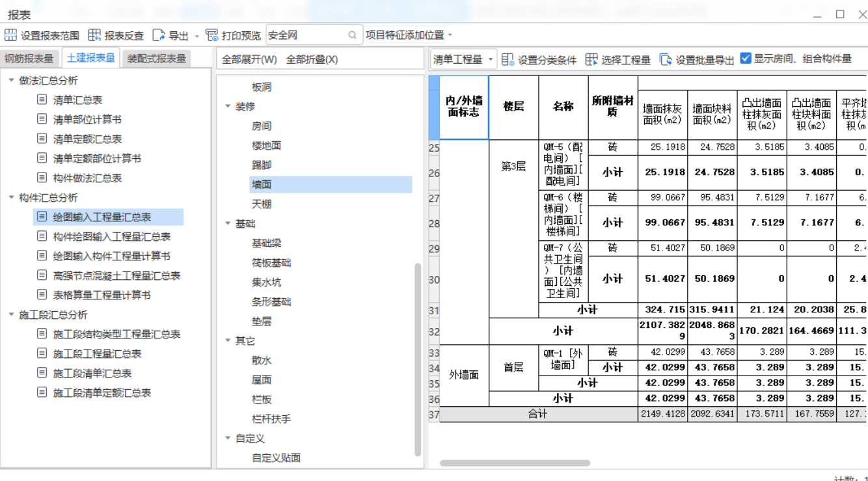Click the component list vertical scrollbar
Viewport: 868px width, 481px height.
point(418,359)
